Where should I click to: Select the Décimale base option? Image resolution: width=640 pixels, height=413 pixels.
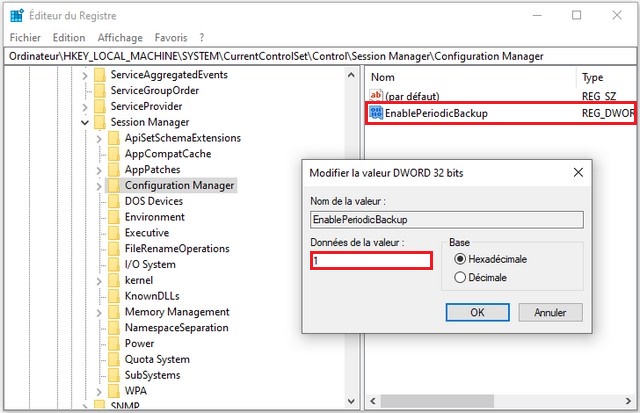(461, 277)
